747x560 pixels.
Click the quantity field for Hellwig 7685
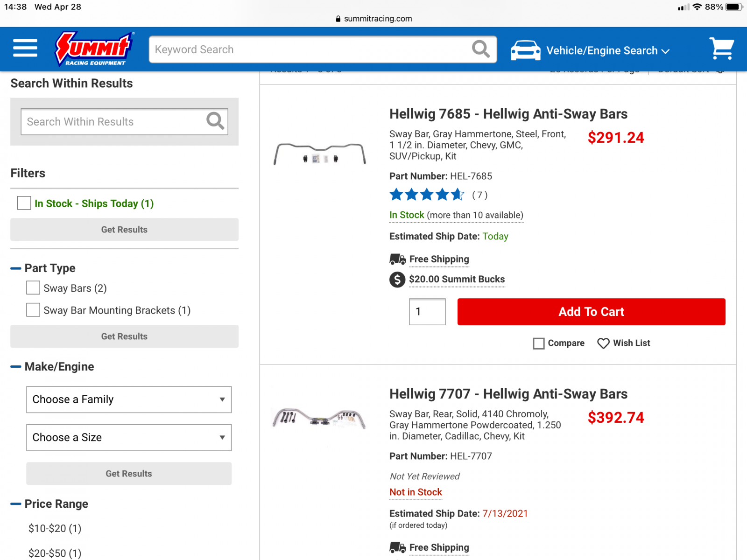point(427,312)
